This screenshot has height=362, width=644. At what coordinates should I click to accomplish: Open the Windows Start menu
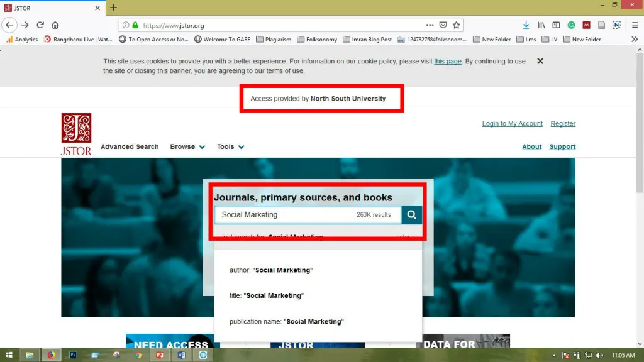point(9,355)
